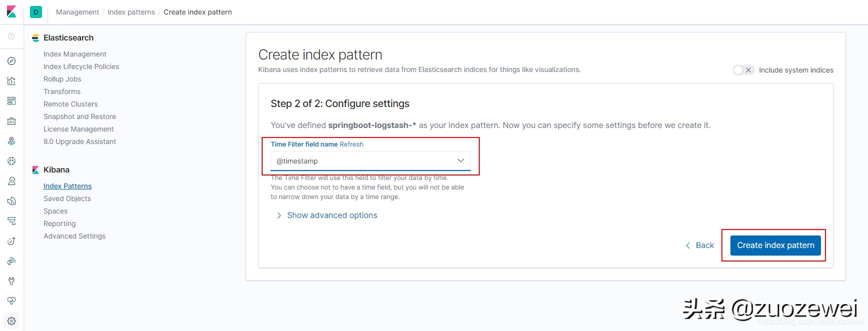
Task: Open Visualize chart icon in sidebar
Action: 12,81
